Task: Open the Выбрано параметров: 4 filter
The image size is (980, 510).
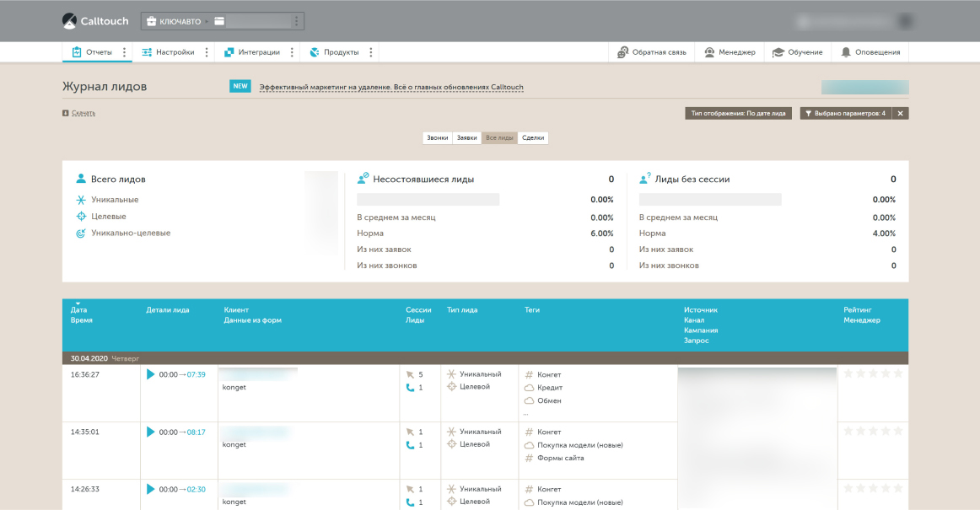Action: [846, 113]
